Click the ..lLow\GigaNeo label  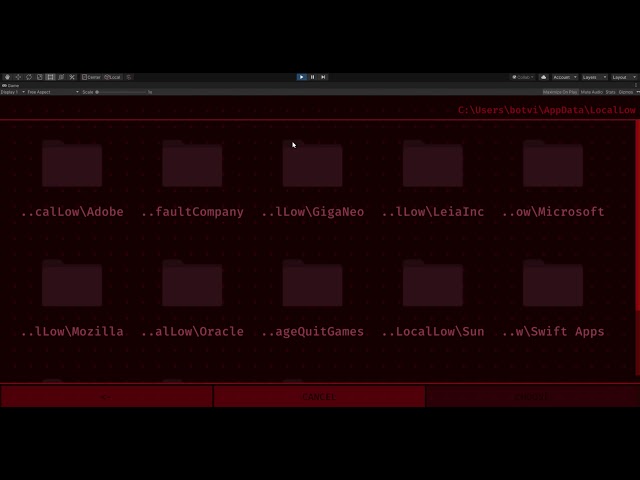point(312,212)
